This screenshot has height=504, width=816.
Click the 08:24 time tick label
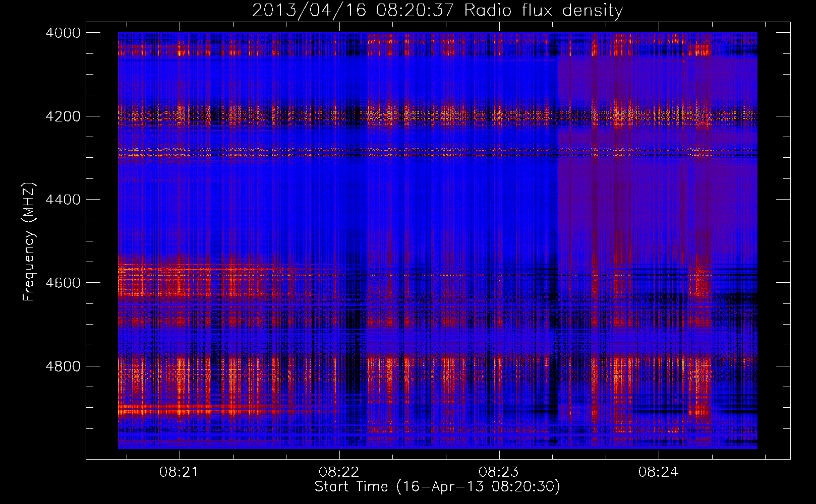659,472
